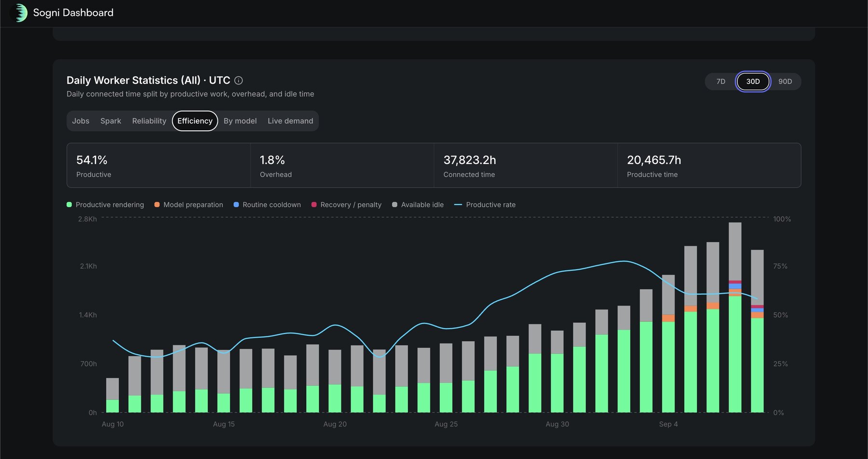Click the 2.8Kh axis label

point(87,219)
